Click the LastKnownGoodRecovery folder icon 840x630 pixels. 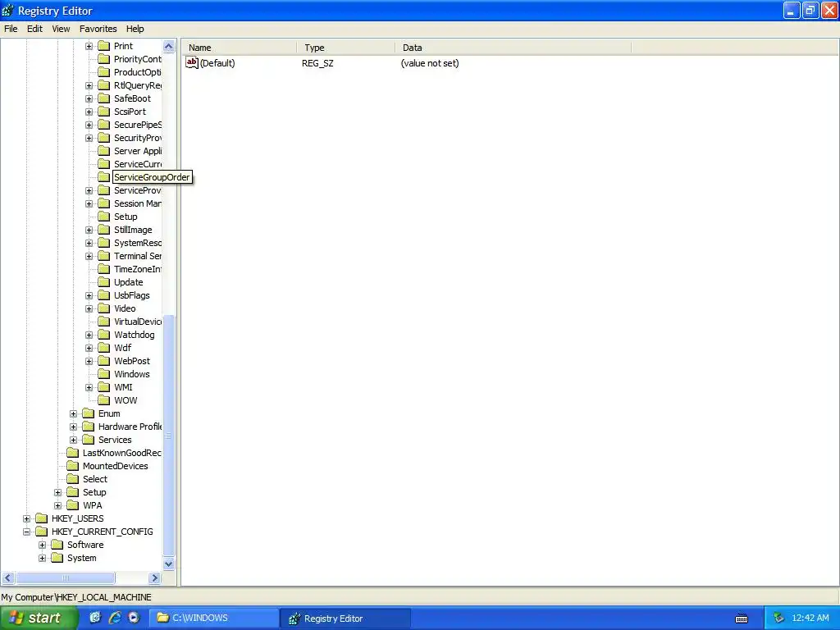[x=72, y=453]
